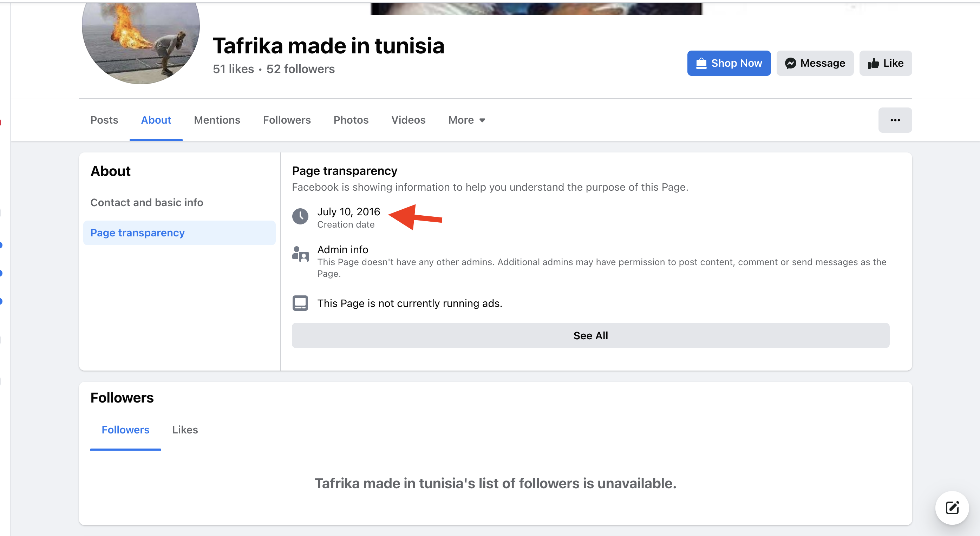
Task: Open the Mentions tab
Action: point(217,120)
